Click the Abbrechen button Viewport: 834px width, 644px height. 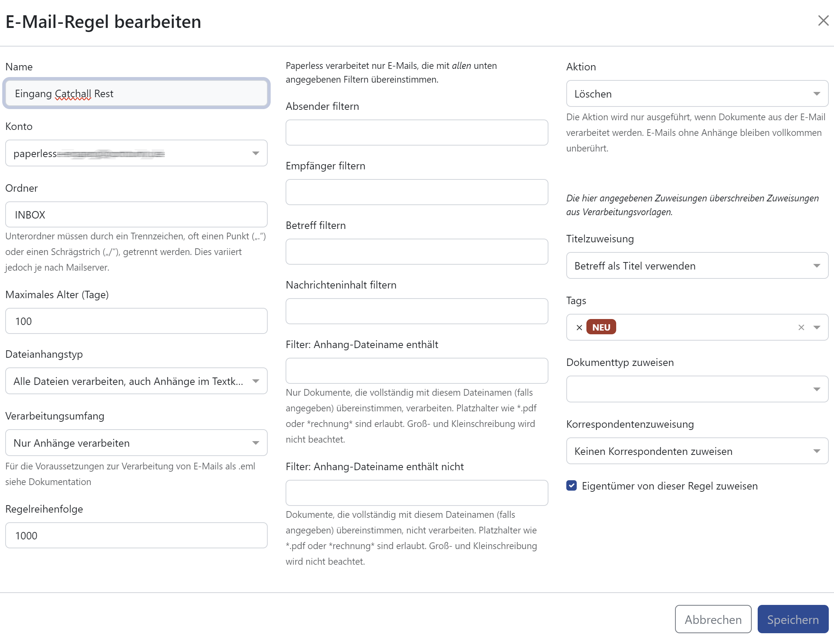point(713,619)
